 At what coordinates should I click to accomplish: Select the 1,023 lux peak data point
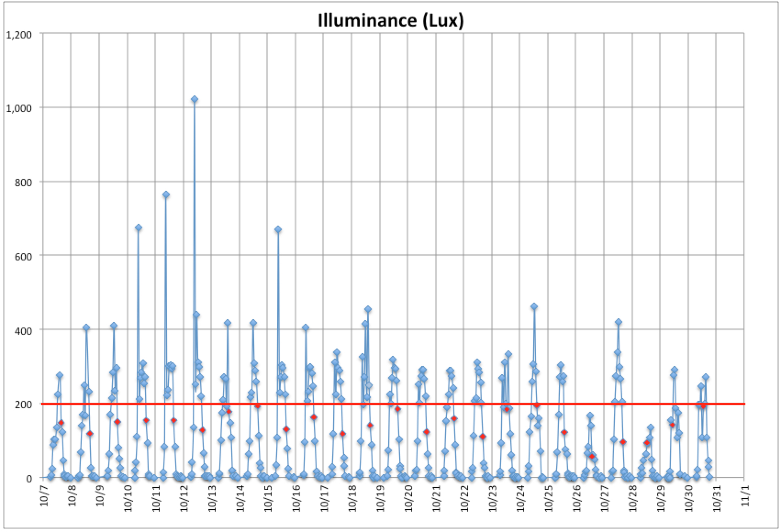pyautogui.click(x=195, y=99)
